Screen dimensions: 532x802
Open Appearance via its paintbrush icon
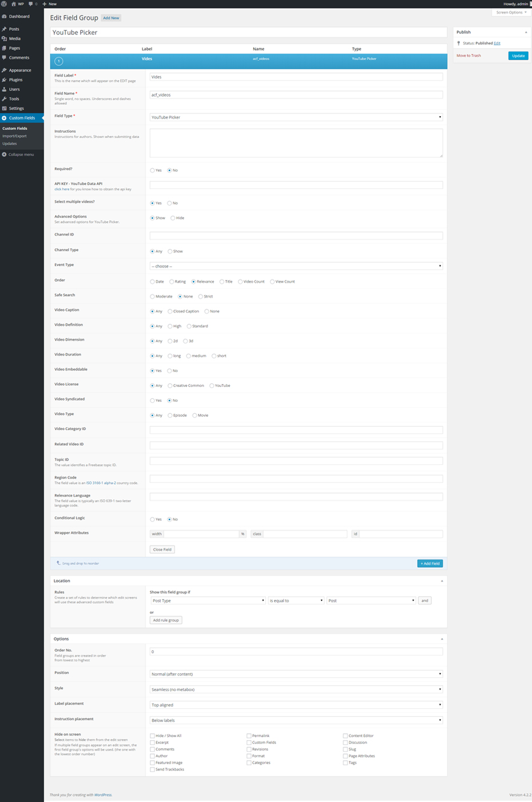point(4,70)
